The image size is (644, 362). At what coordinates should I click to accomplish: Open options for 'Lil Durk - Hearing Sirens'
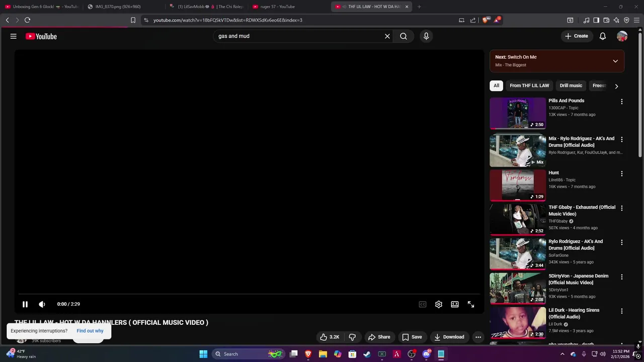click(622, 311)
